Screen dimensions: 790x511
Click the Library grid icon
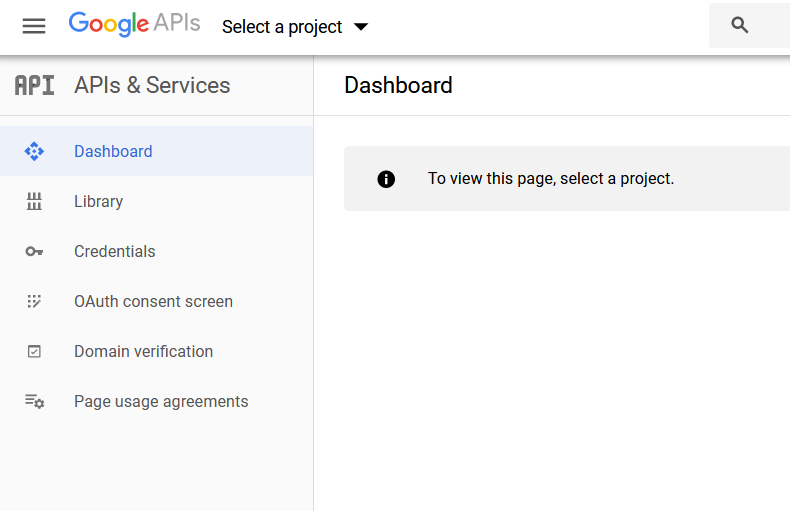(34, 201)
